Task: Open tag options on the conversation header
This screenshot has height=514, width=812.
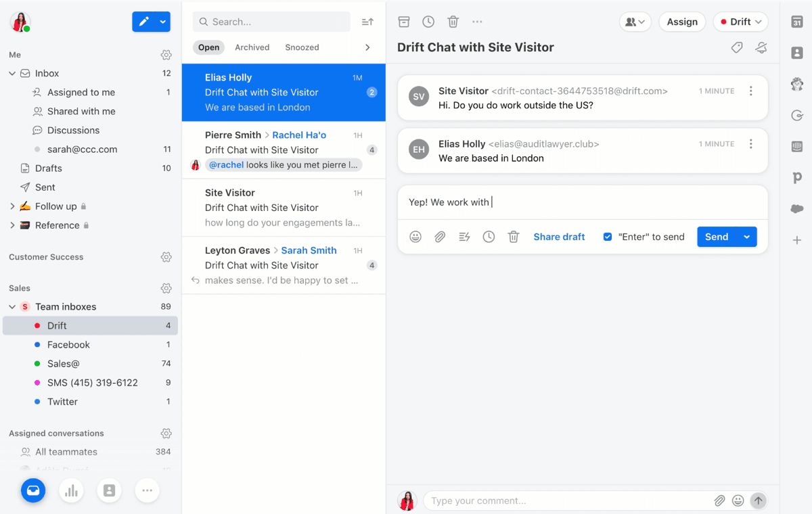Action: point(737,47)
